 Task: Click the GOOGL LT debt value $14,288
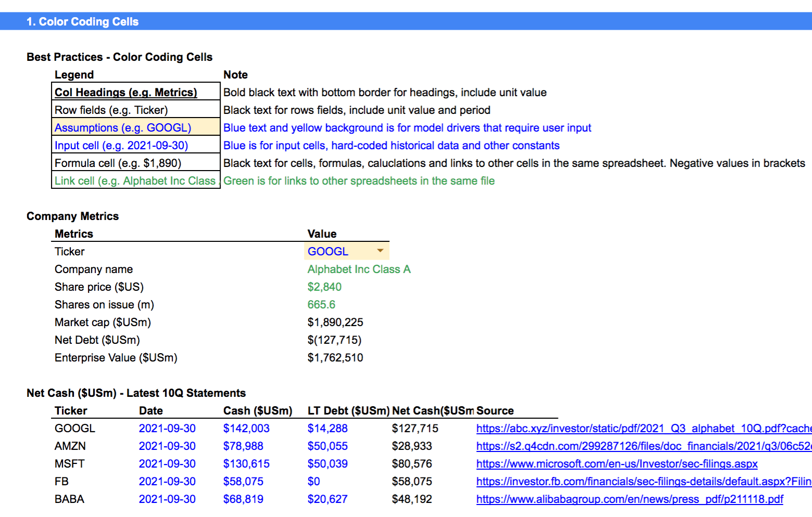(327, 429)
